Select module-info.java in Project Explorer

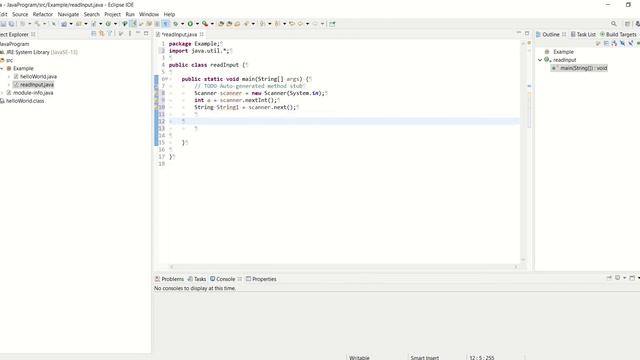coord(33,93)
